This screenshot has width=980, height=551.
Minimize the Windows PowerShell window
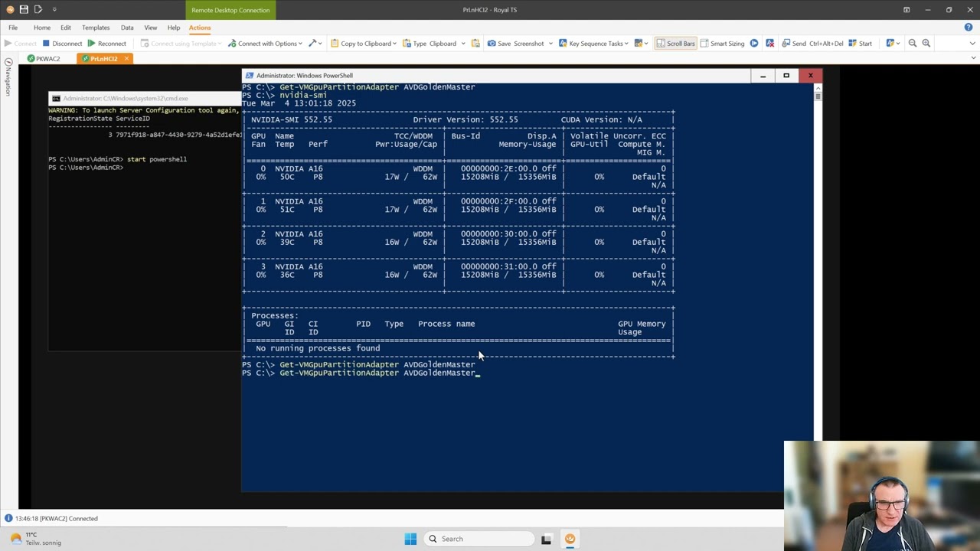click(x=763, y=76)
